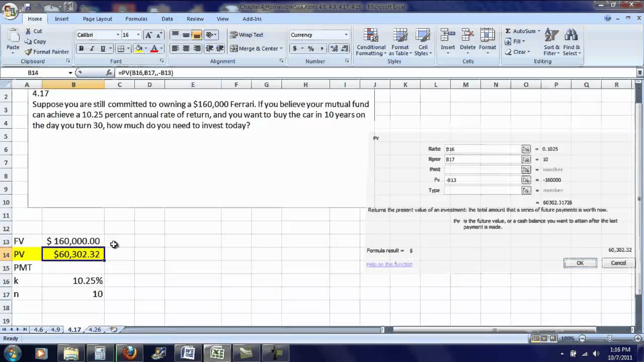Open Find & Select menu

point(571,42)
